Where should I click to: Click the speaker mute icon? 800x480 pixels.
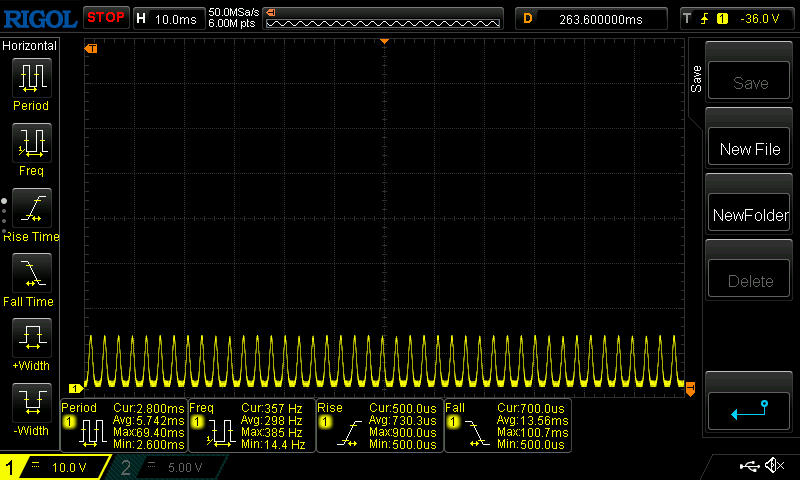773,466
